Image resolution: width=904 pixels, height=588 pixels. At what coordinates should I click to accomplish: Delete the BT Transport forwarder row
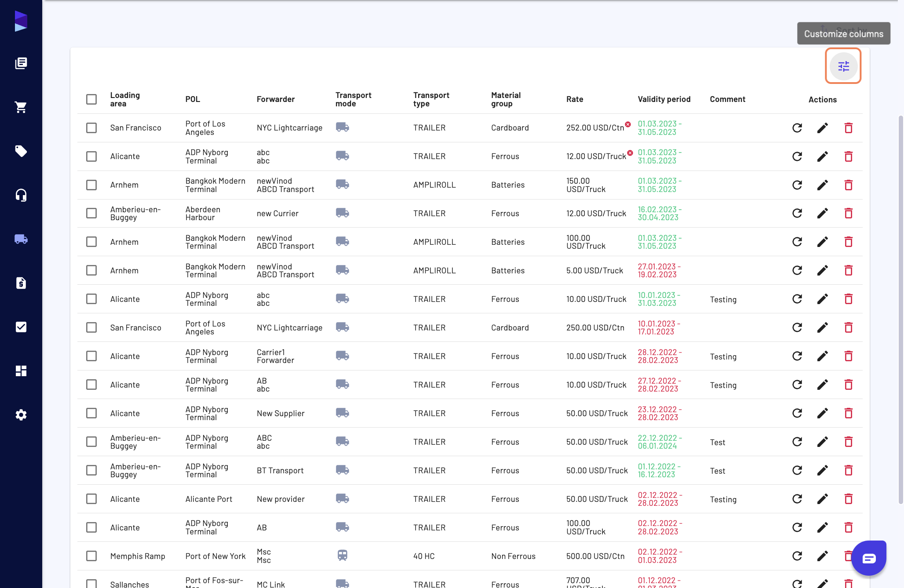849,470
